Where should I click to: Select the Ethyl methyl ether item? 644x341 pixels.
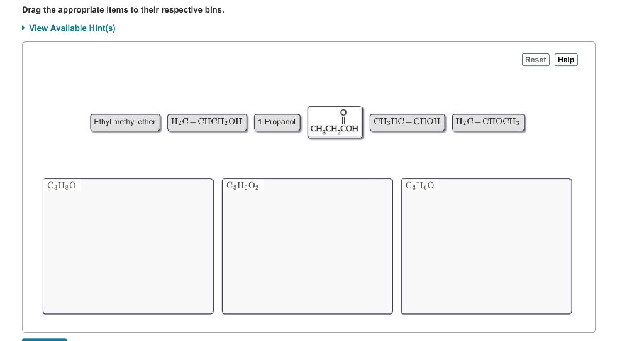125,122
